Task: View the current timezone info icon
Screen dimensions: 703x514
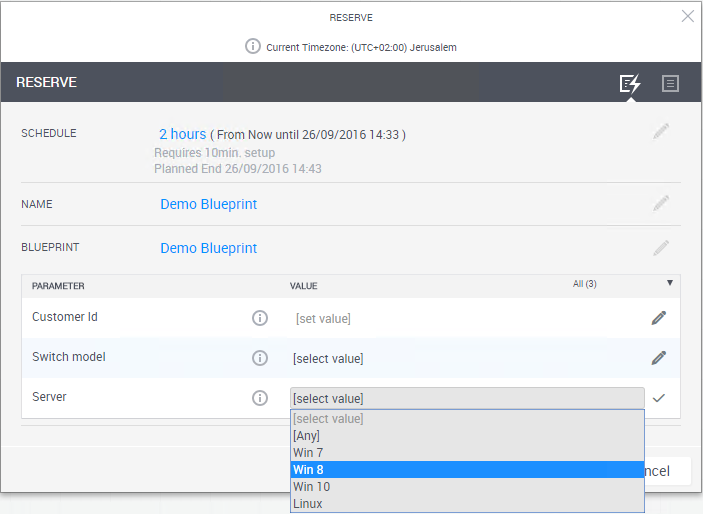Action: tap(253, 47)
